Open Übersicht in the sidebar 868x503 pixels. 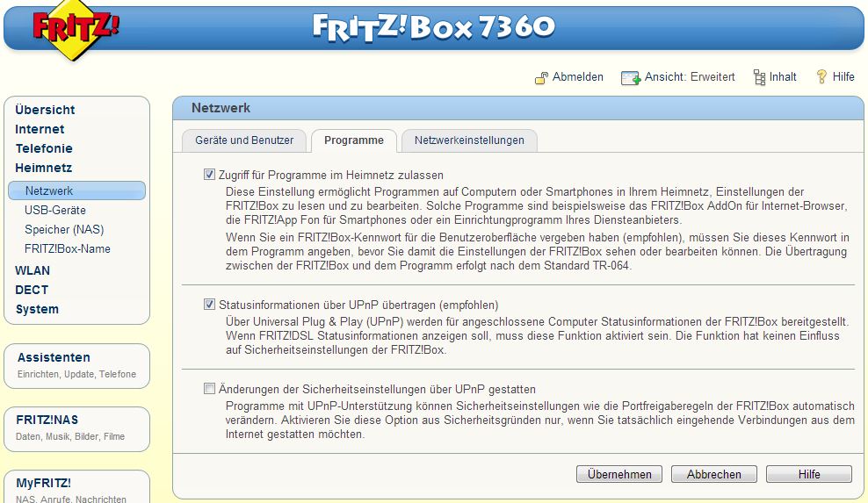click(x=45, y=110)
